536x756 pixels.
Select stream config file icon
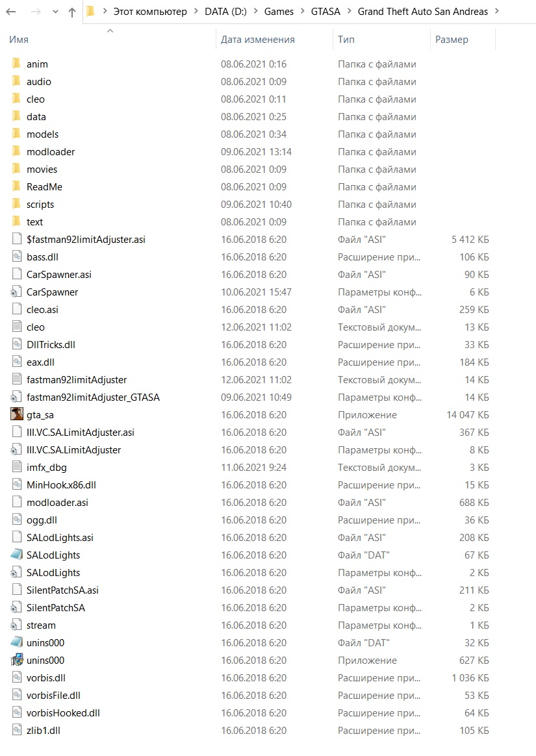coord(16,625)
